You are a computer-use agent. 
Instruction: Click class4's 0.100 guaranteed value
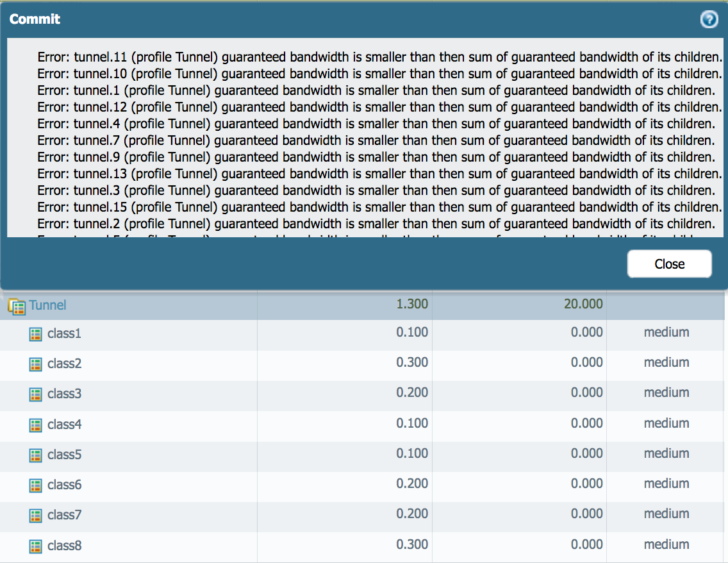(x=412, y=423)
